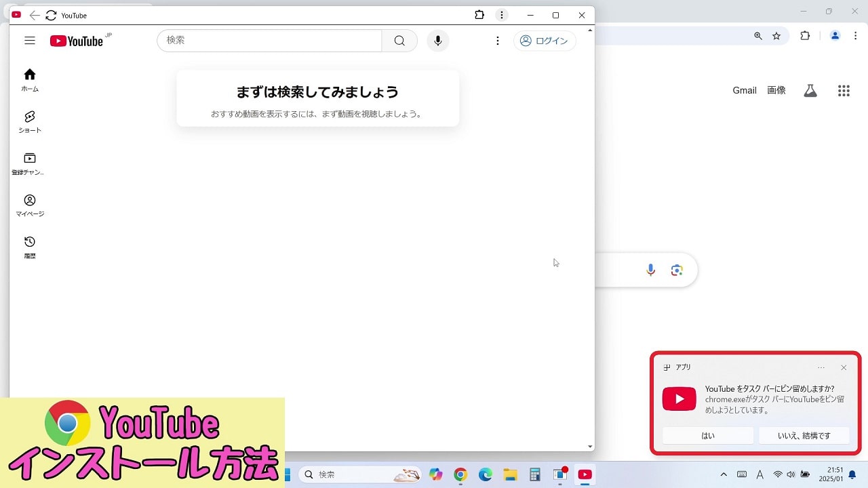Expand hidden system tray icons chevron
Viewport: 868px width, 488px height.
point(724,475)
